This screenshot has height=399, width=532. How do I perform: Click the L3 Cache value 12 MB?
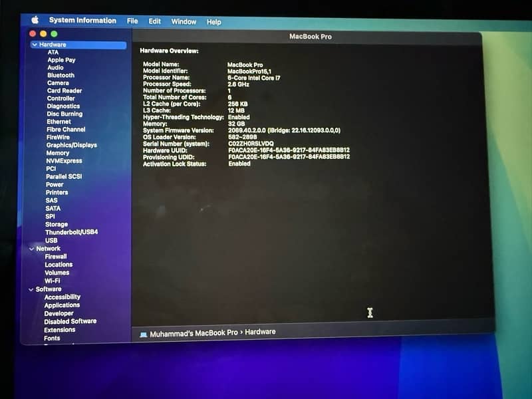click(x=236, y=110)
